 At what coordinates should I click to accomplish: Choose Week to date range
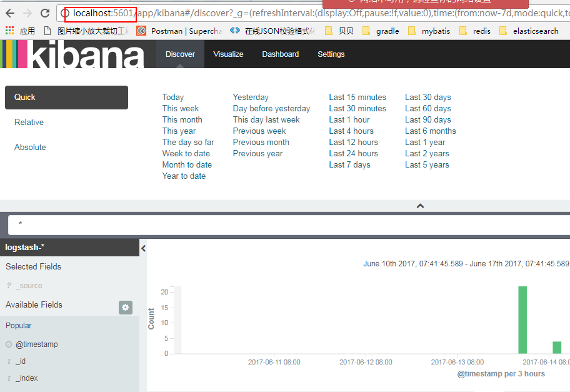coord(186,153)
